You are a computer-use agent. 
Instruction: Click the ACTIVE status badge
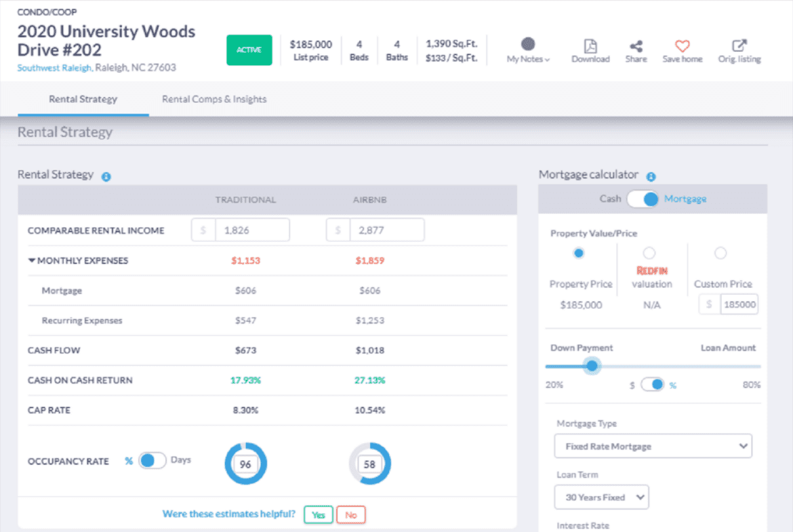click(249, 49)
